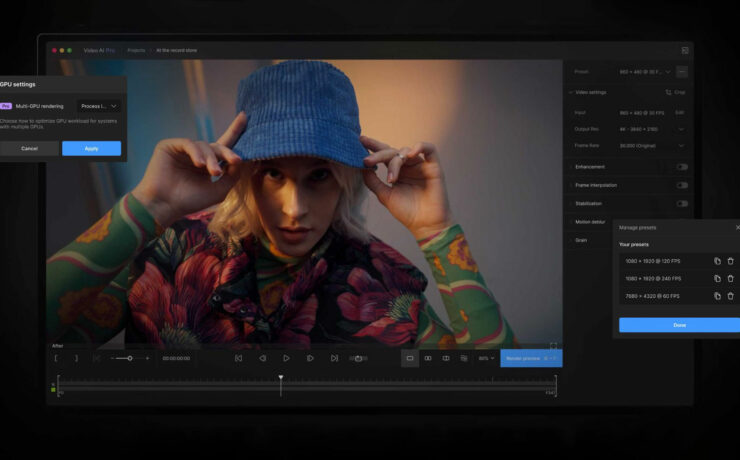The width and height of the screenshot is (740, 460).
Task: Click the timeline zoom slider handle
Action: [130, 358]
